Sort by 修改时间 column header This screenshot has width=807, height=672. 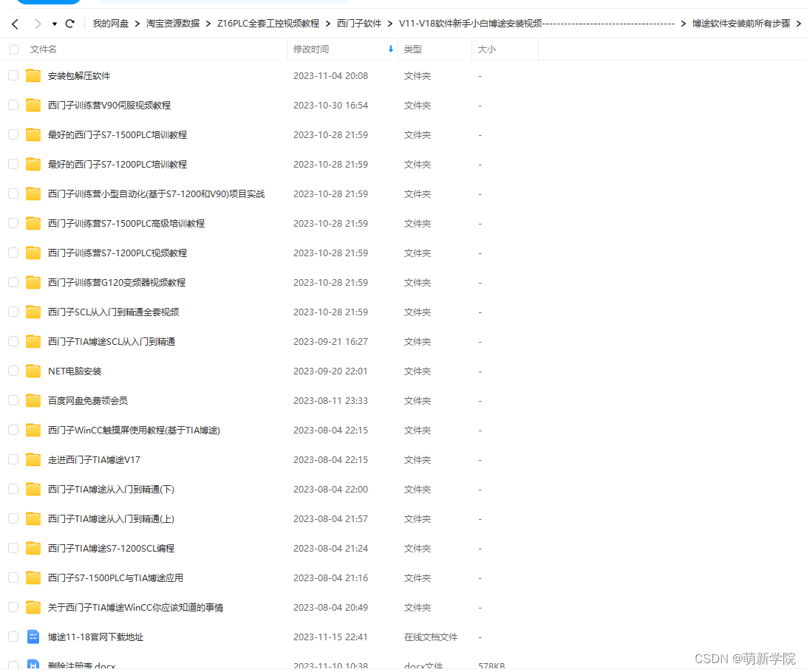[x=311, y=49]
